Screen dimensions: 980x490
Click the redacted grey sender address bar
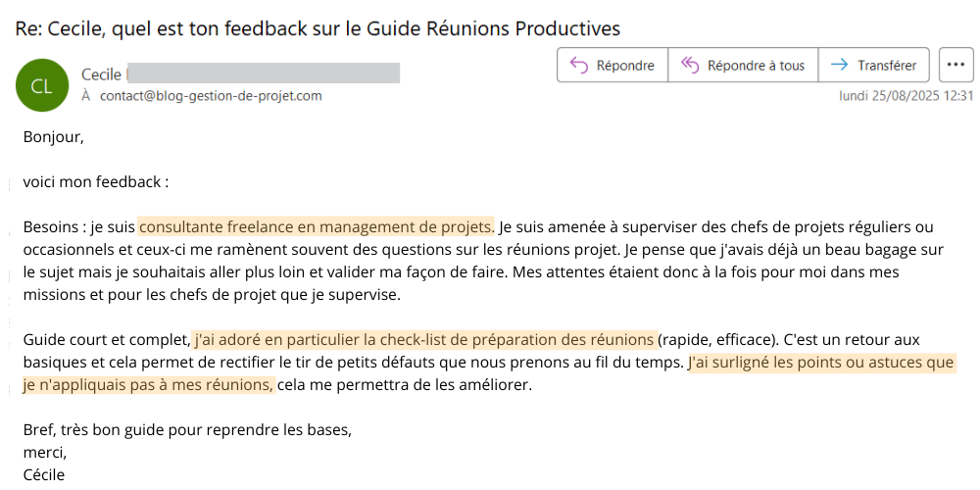(263, 73)
